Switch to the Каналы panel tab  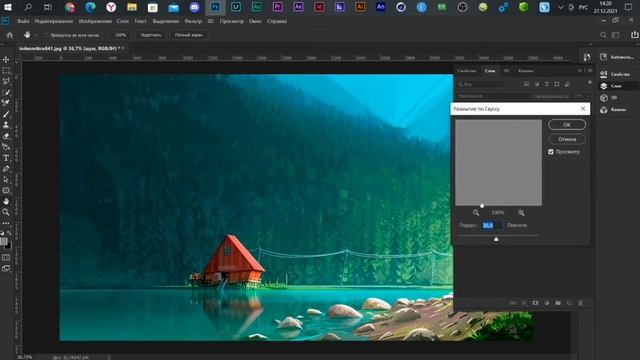[526, 71]
